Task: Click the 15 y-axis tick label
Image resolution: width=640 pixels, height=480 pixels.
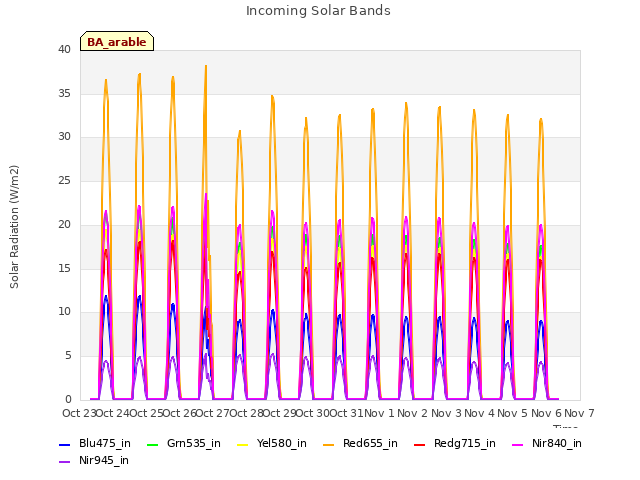Action: (64, 269)
